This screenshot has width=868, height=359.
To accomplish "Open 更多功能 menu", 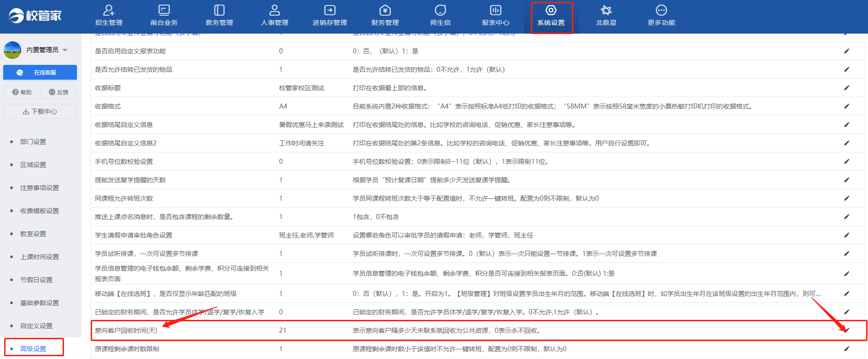I will point(661,16).
